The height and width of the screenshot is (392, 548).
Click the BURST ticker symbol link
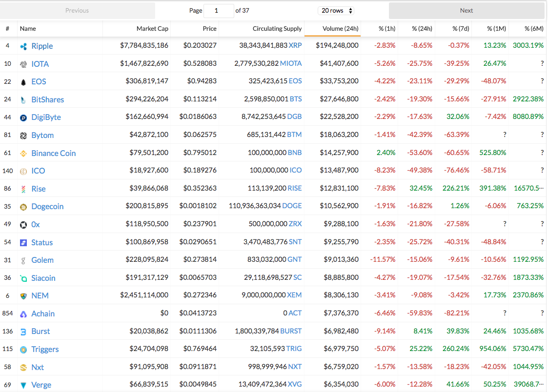tap(291, 331)
